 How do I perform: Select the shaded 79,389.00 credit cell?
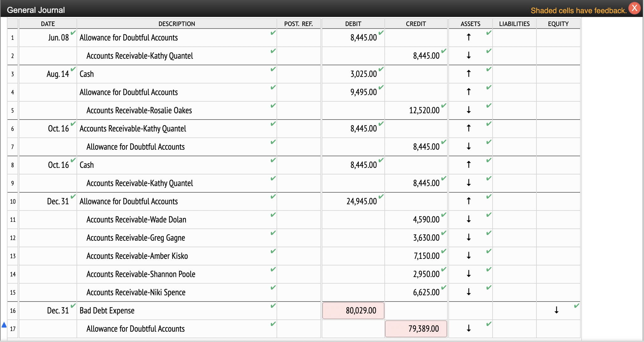416,329
